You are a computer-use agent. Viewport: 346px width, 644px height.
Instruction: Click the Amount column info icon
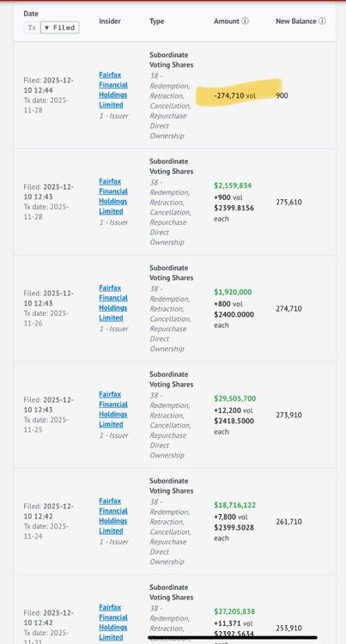click(x=245, y=21)
